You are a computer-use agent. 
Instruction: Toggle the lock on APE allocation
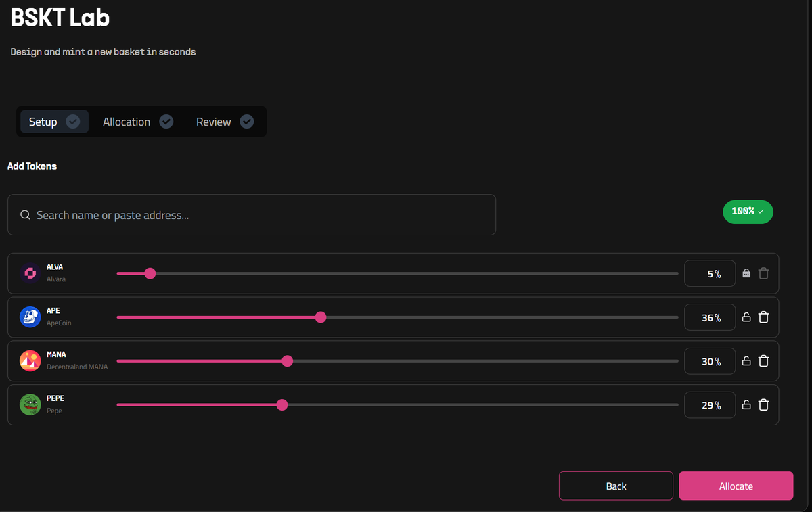[746, 317]
